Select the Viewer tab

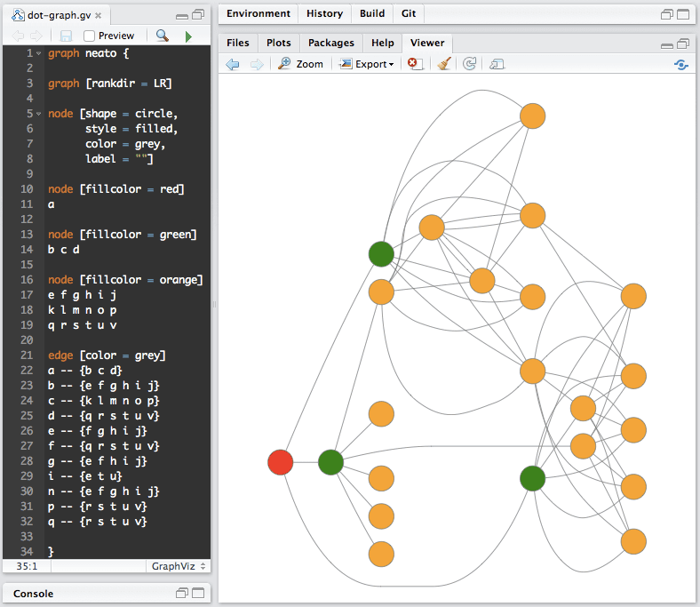point(427,43)
